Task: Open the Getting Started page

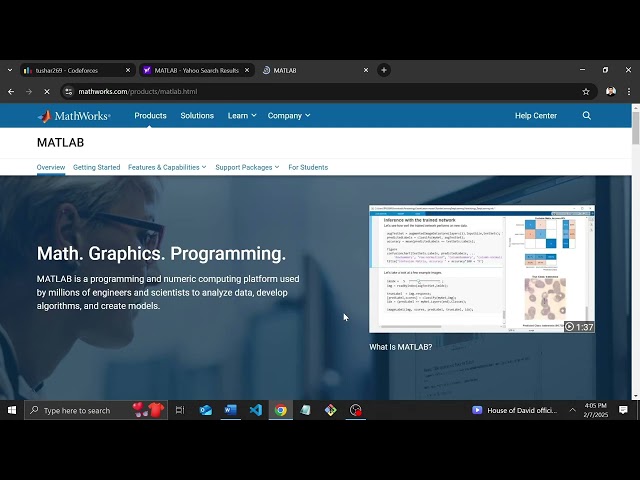Action: (x=96, y=167)
